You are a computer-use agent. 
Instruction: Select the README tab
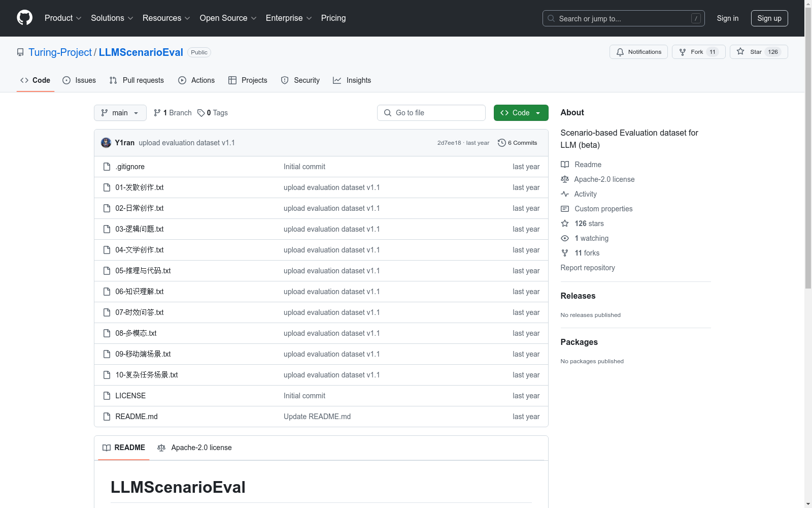pyautogui.click(x=124, y=448)
